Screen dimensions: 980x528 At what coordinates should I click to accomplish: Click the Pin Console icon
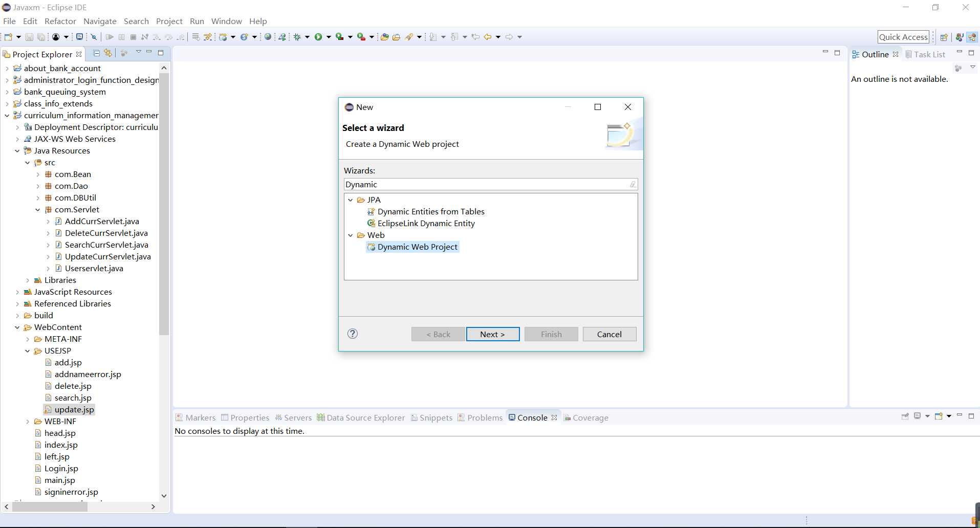905,416
